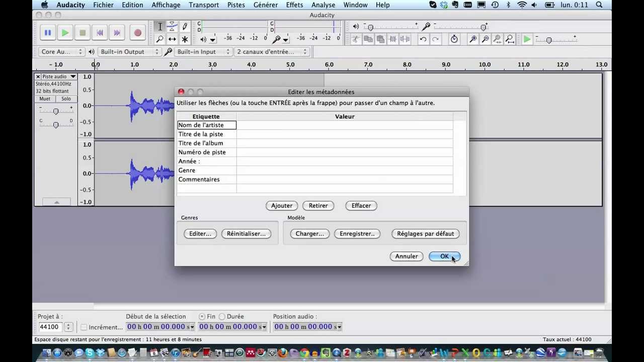Select the Multi-tool asterisk
The width and height of the screenshot is (644, 362).
click(185, 39)
